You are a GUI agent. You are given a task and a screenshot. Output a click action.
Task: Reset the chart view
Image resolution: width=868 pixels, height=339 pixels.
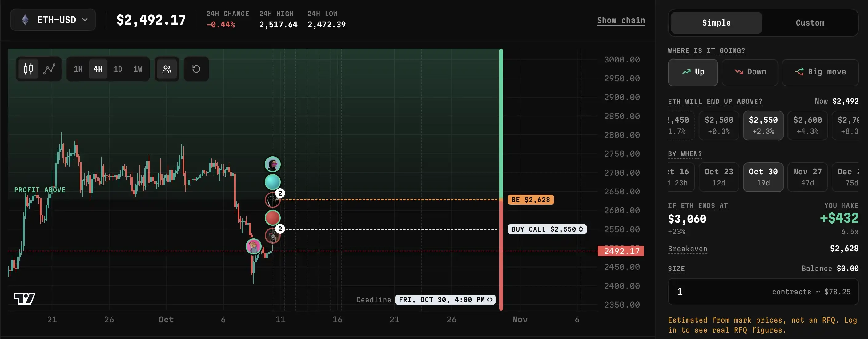point(196,69)
